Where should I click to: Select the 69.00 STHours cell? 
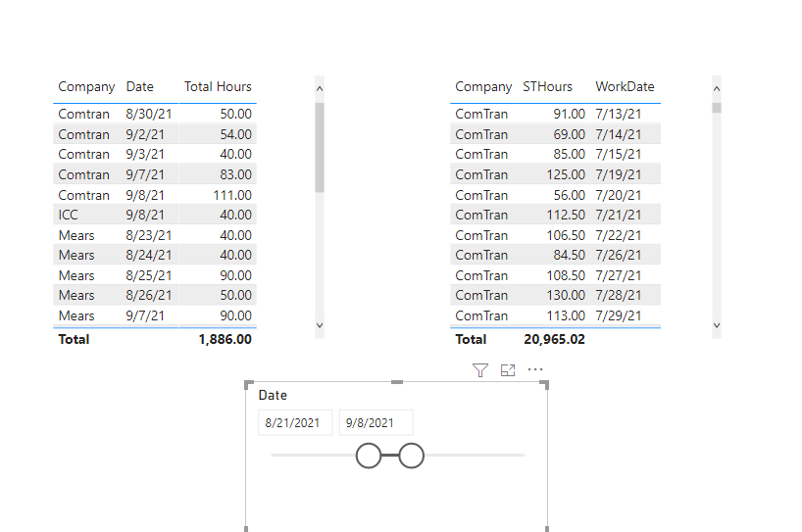(x=570, y=134)
